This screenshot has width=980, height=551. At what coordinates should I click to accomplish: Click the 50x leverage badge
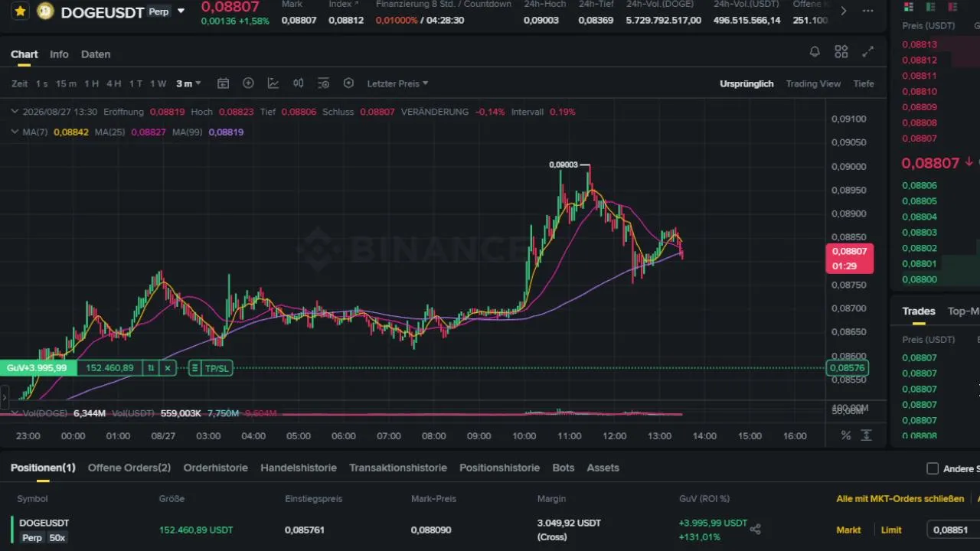(57, 538)
